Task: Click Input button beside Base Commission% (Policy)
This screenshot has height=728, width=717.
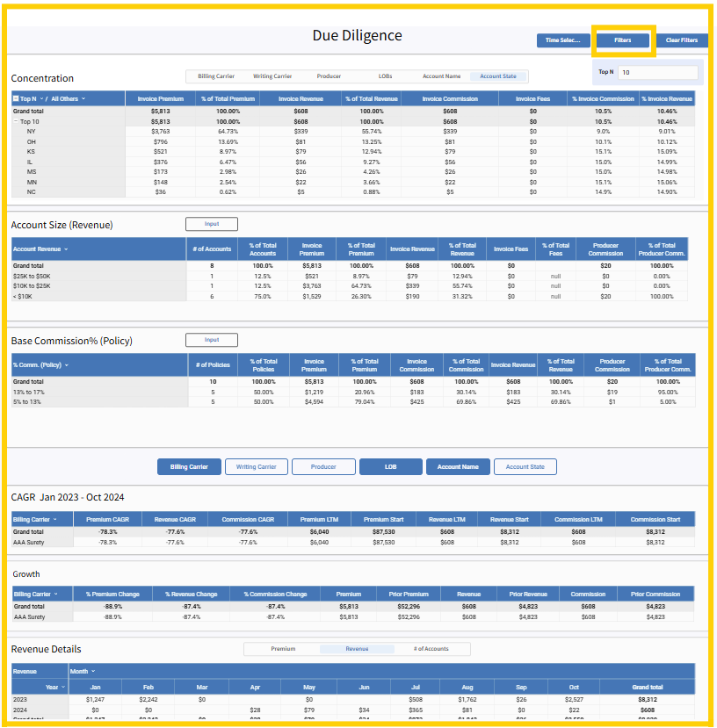Action: pos(212,340)
